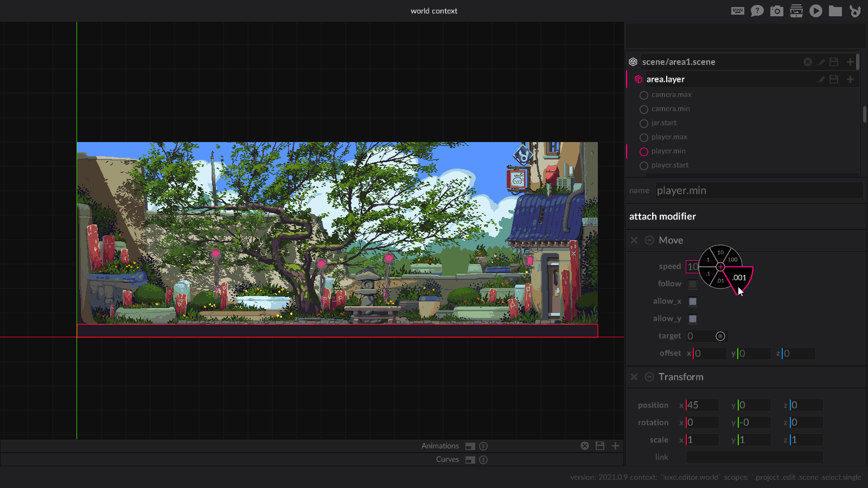This screenshot has width=868, height=488.
Task: Toggle the allow_x checkbox
Action: click(693, 301)
